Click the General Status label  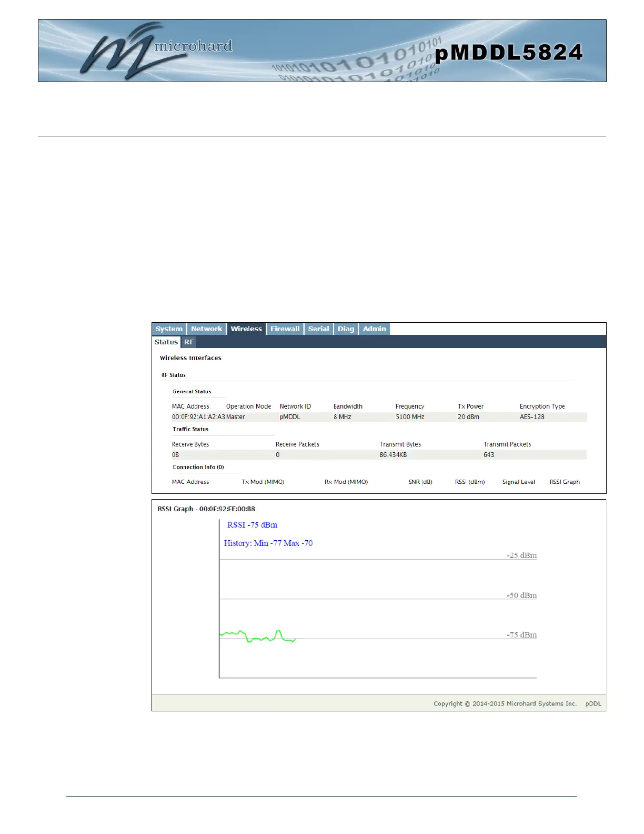click(192, 392)
